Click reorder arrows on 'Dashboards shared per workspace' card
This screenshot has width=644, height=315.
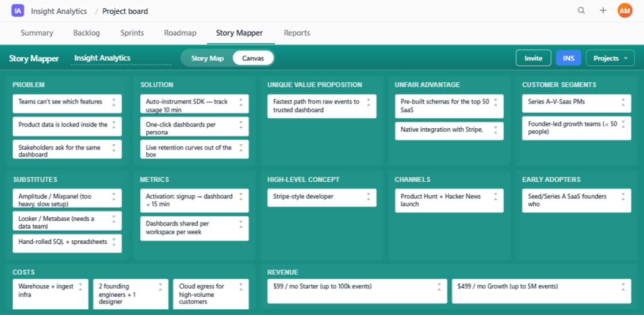pos(241,225)
